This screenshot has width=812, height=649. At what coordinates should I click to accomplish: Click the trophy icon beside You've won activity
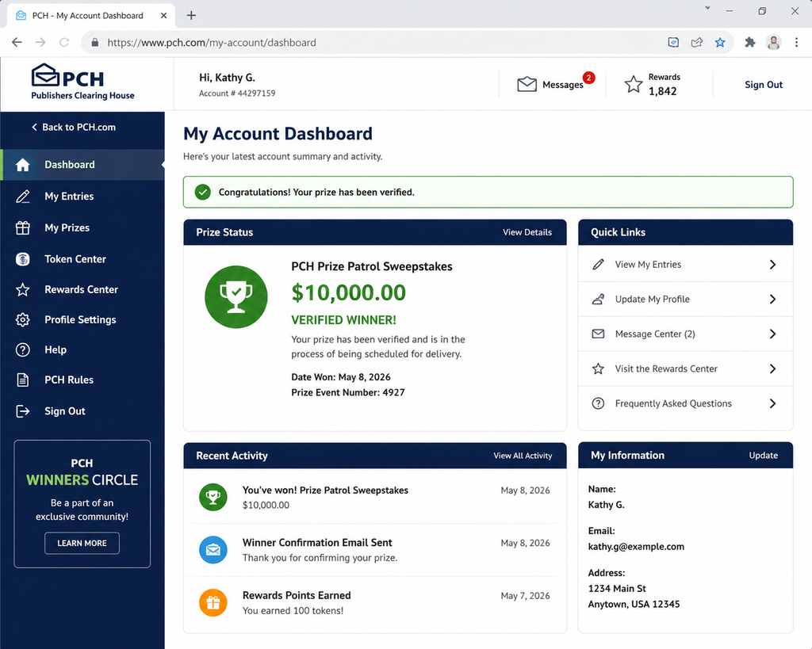pos(213,498)
